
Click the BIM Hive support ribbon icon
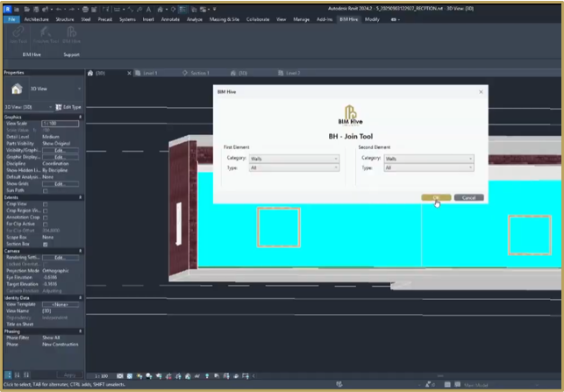(72, 35)
